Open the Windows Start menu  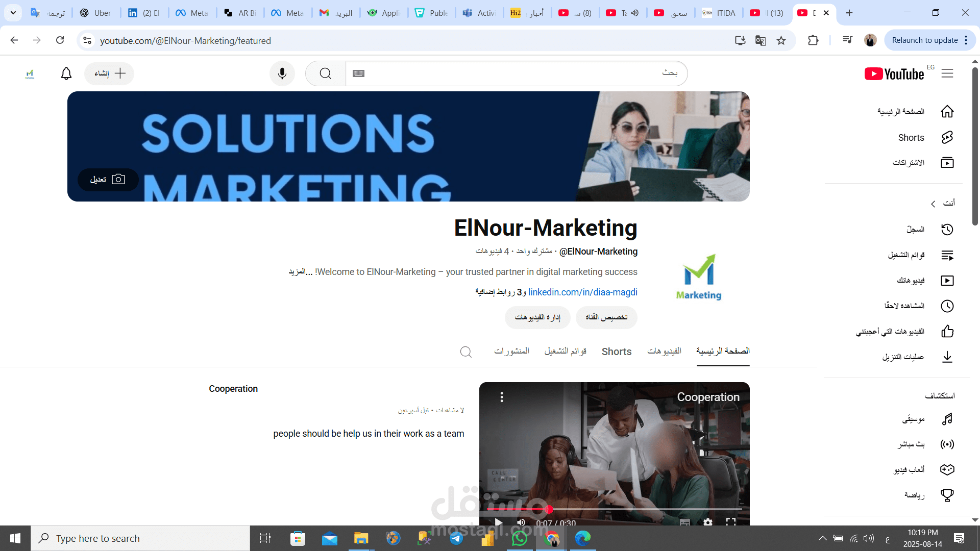click(x=15, y=538)
